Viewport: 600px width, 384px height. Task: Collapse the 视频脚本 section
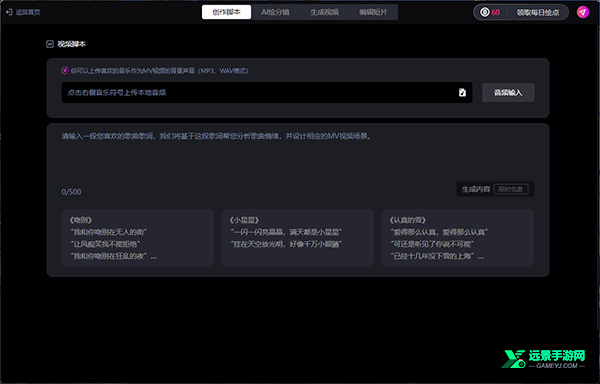[x=50, y=44]
